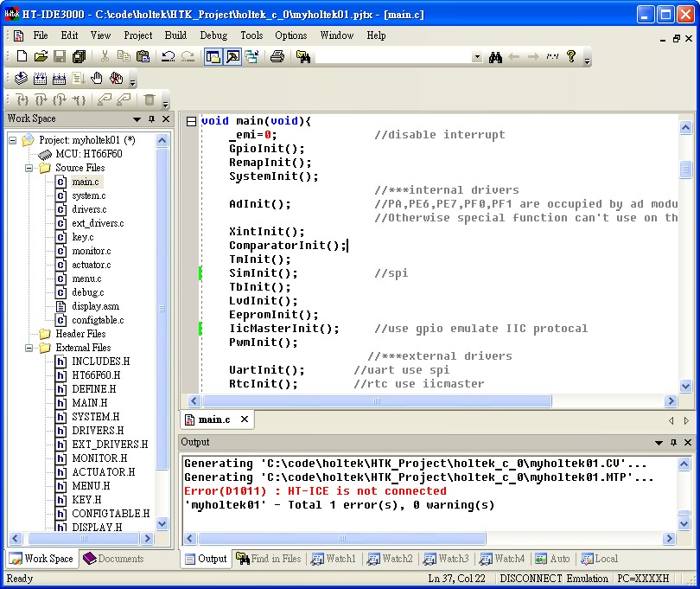
Task: Click the HT-ICE not connected error line
Action: tap(315, 491)
